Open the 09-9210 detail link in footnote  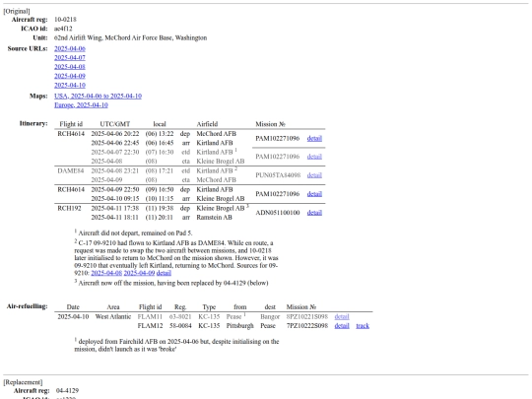pyautogui.click(x=164, y=273)
